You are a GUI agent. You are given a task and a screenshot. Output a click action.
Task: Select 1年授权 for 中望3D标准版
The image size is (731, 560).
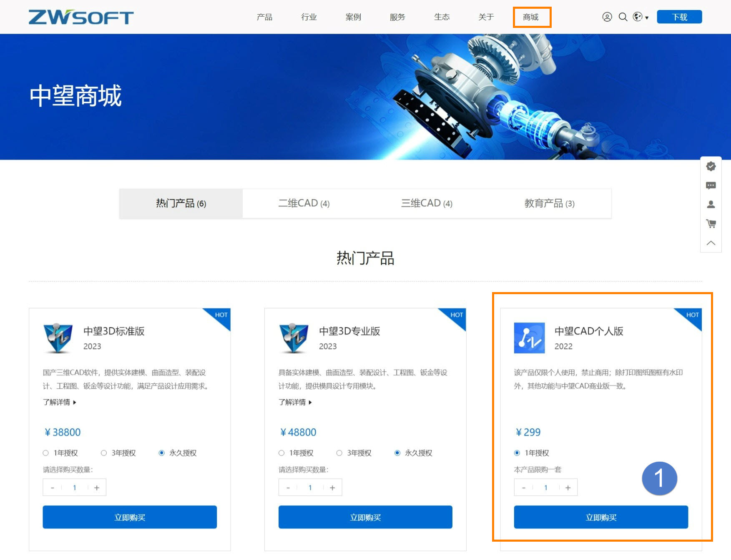point(45,453)
